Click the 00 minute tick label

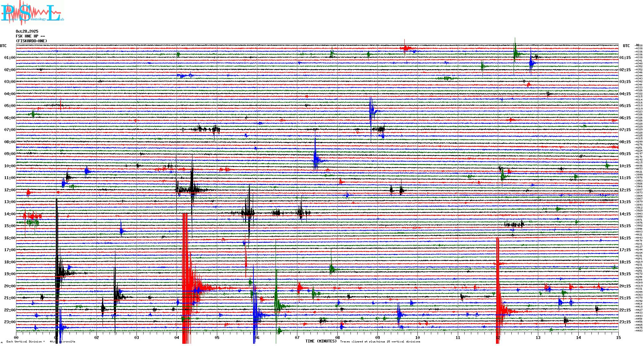pyautogui.click(x=16, y=337)
